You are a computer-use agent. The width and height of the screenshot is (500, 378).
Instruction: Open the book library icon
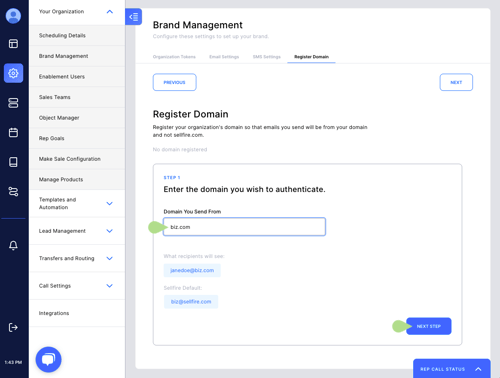point(13,162)
